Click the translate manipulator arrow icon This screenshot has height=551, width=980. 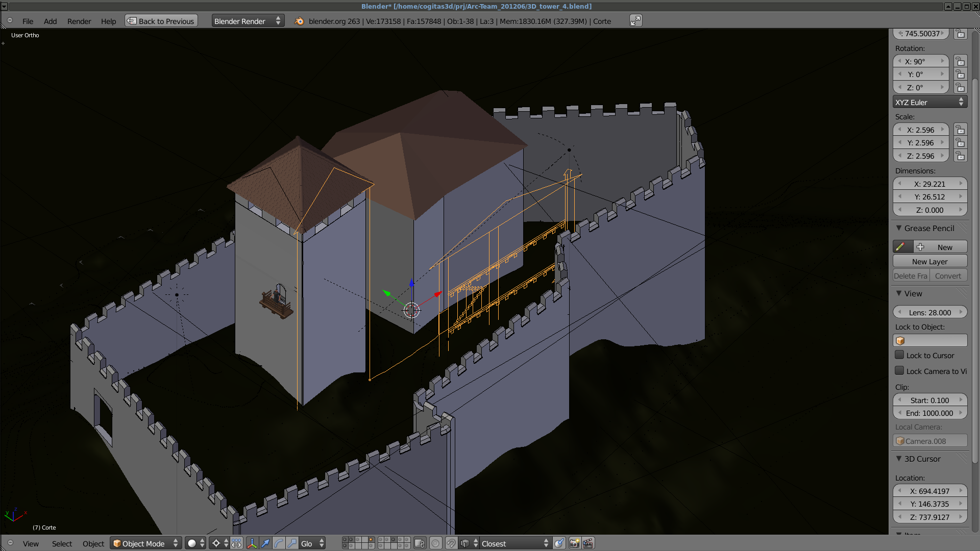(x=265, y=543)
